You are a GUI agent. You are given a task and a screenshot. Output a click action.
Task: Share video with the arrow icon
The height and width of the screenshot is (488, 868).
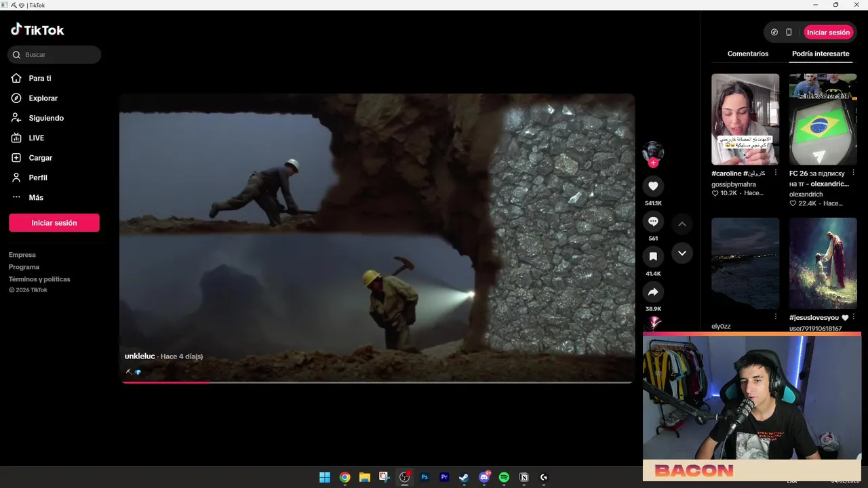tap(653, 292)
